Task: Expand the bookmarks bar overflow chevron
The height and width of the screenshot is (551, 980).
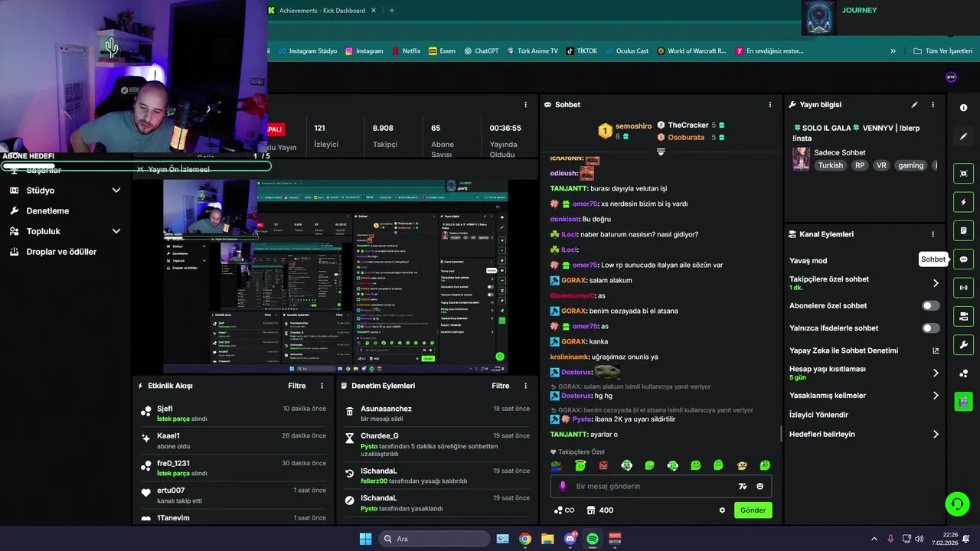Action: coord(893,51)
